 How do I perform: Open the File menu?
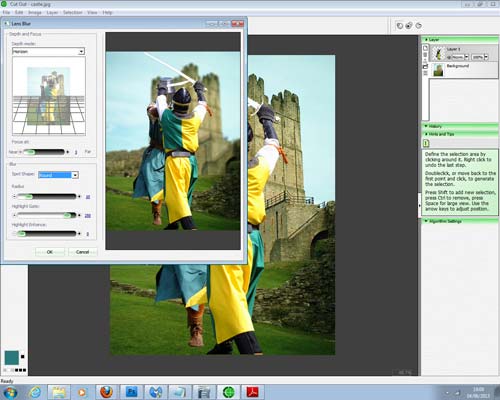click(6, 12)
